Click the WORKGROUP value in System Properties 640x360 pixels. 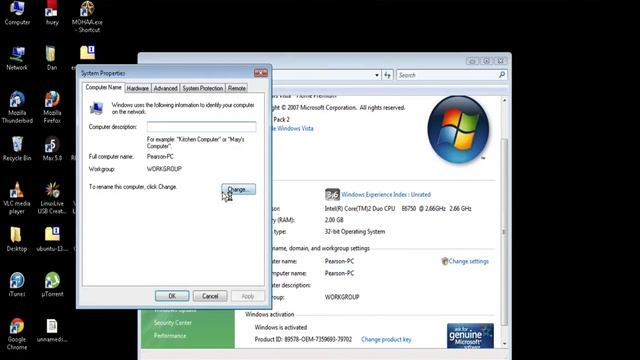tap(164, 169)
